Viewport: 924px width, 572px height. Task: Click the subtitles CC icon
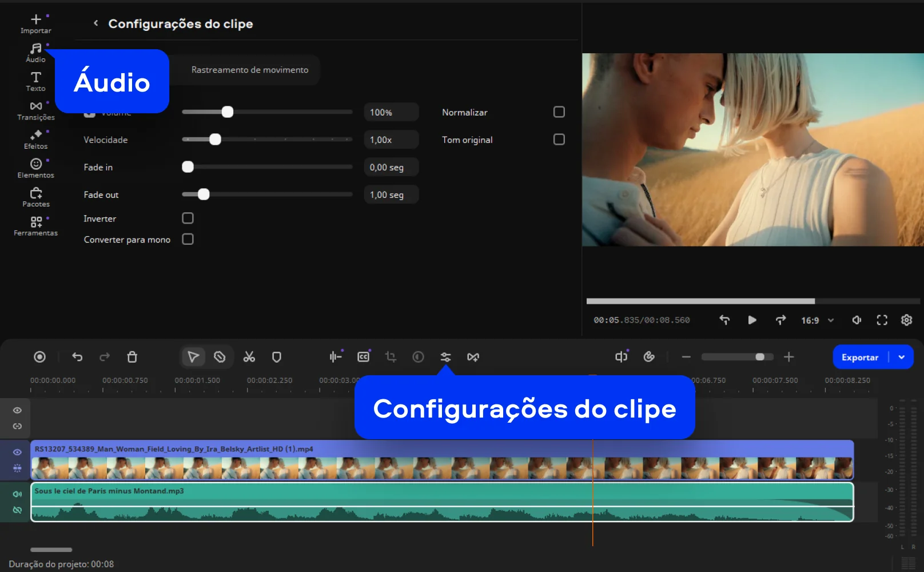pyautogui.click(x=363, y=357)
